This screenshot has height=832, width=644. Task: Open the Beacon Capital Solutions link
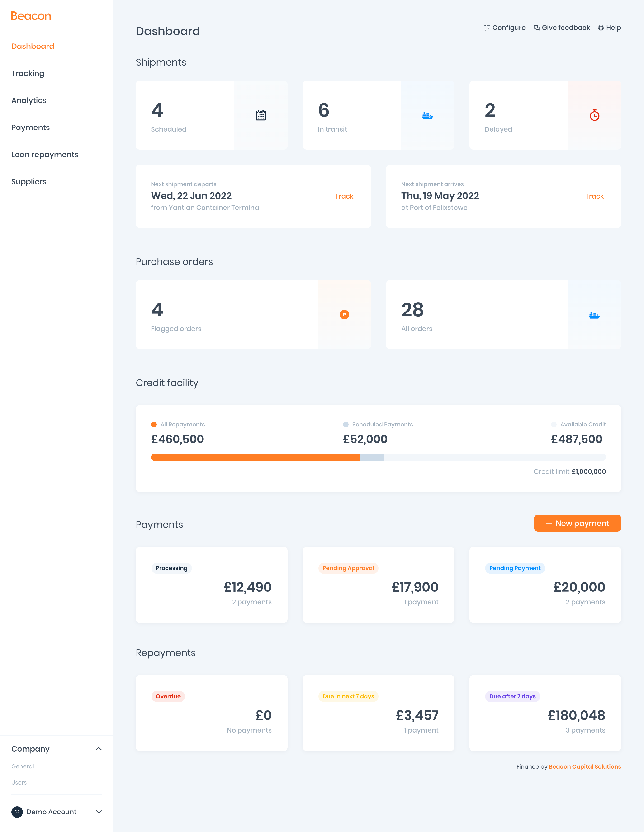click(585, 766)
